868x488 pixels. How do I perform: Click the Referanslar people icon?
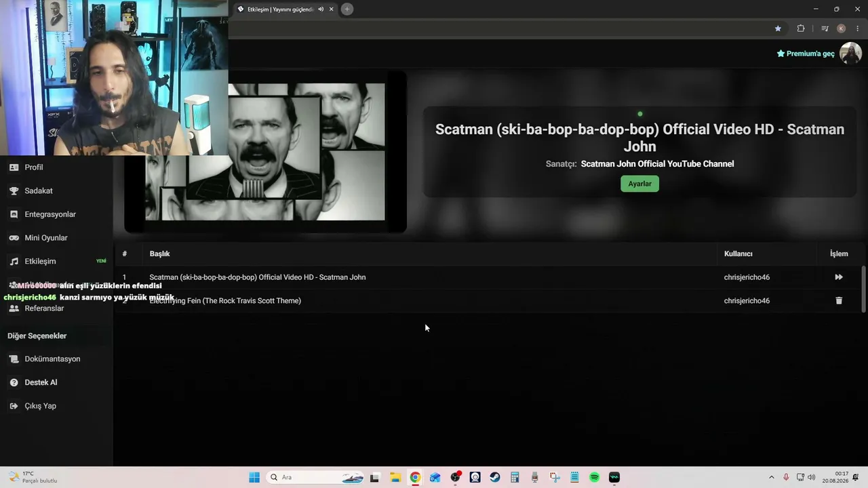tap(14, 308)
